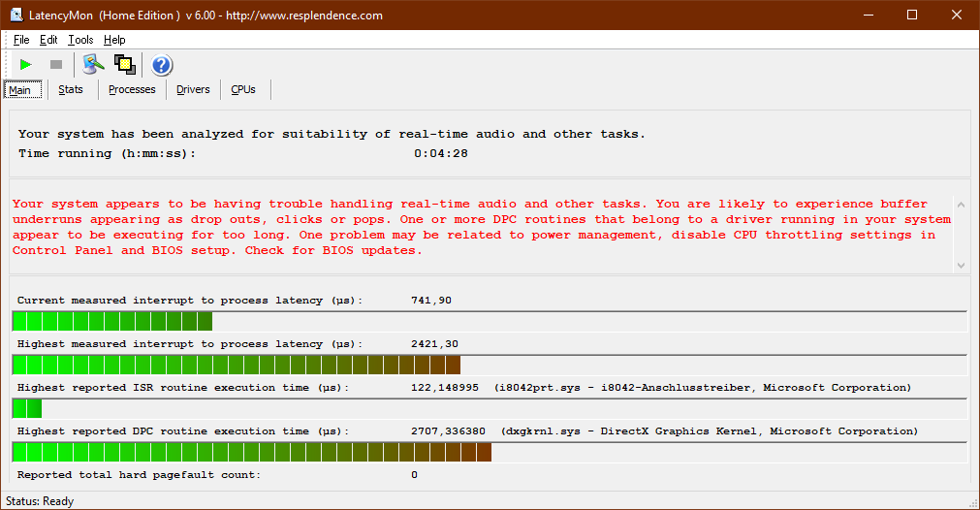Switch to the Processes tab
Image resolution: width=980 pixels, height=510 pixels.
pos(132,89)
